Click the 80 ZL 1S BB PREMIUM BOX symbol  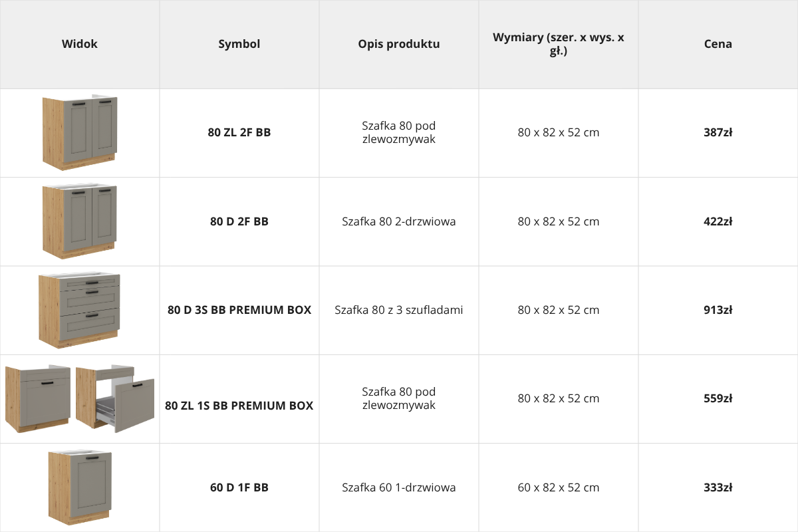click(x=239, y=405)
